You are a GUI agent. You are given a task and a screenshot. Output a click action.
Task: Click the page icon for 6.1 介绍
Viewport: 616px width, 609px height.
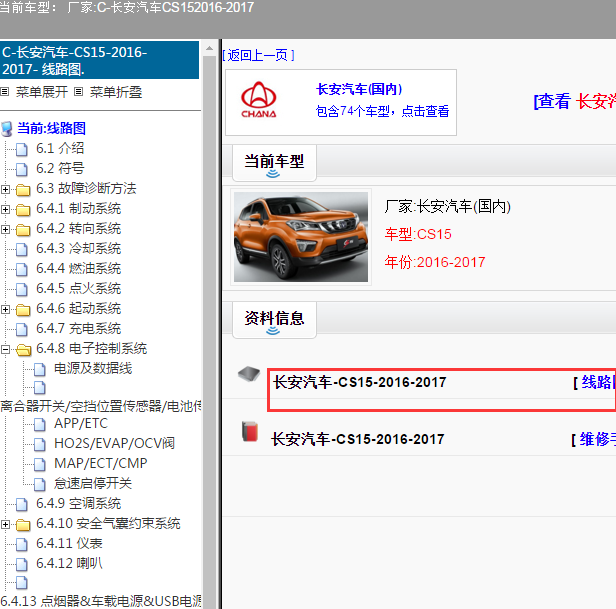tap(22, 149)
